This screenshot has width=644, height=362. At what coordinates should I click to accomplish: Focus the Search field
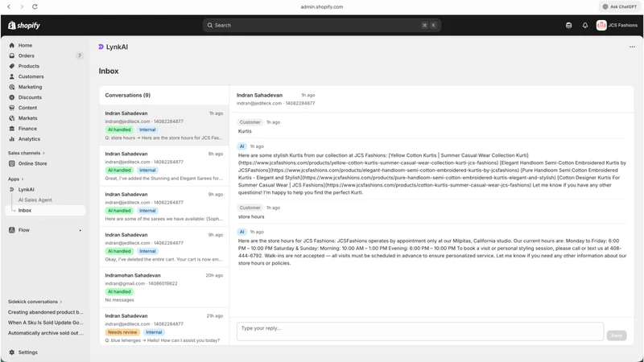point(321,25)
